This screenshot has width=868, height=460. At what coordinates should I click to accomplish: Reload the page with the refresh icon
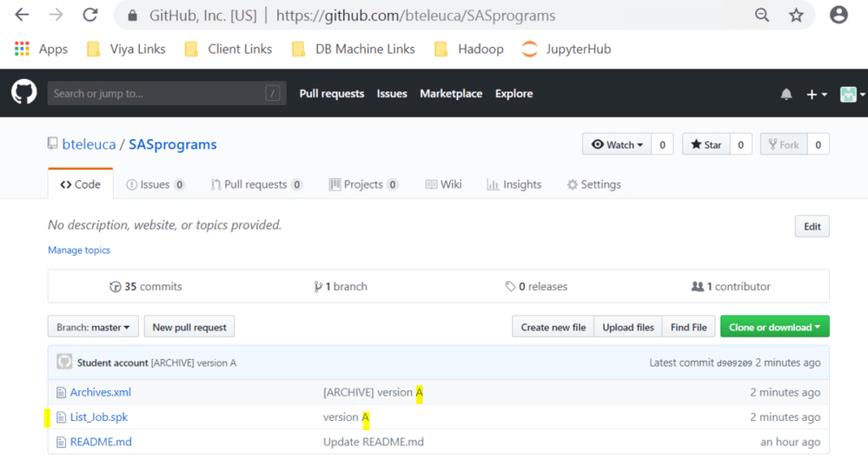click(90, 15)
